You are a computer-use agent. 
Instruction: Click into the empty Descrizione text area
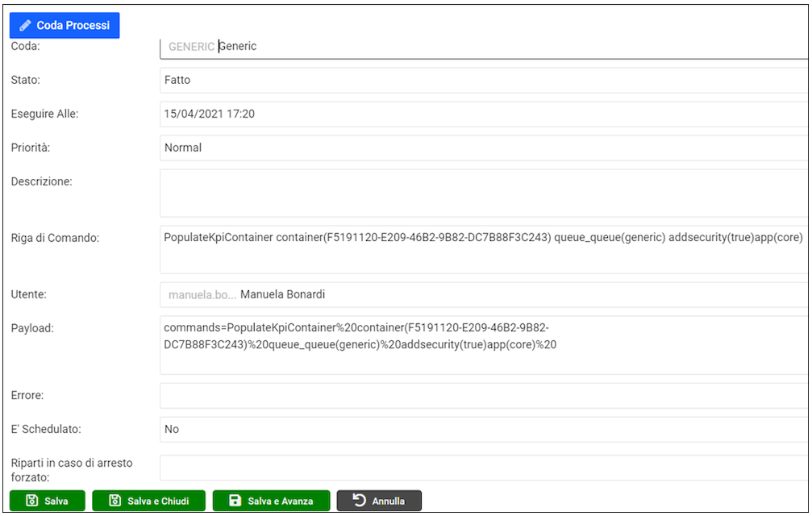[484, 193]
